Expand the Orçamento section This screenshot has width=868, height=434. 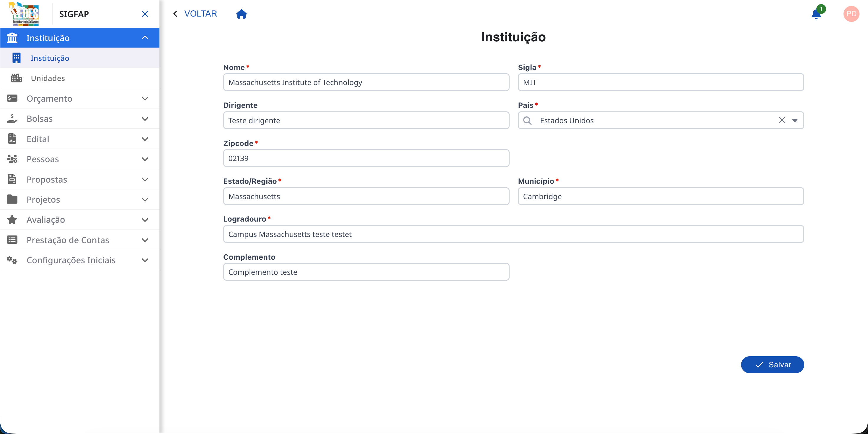(145, 98)
